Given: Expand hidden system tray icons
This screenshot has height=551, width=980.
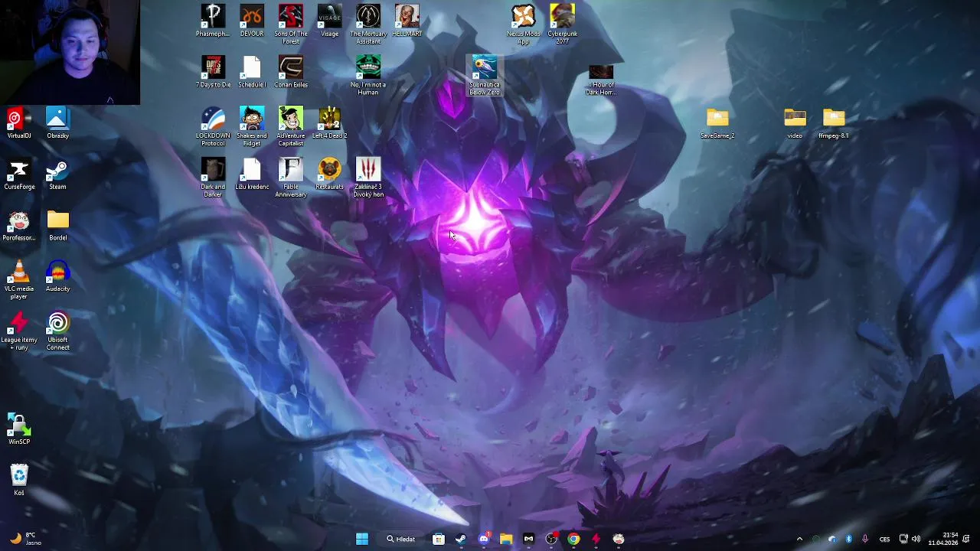Looking at the screenshot, I should pyautogui.click(x=800, y=539).
